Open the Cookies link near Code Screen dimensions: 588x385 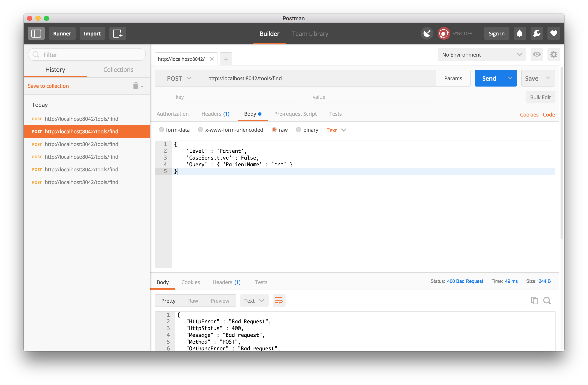(x=529, y=115)
